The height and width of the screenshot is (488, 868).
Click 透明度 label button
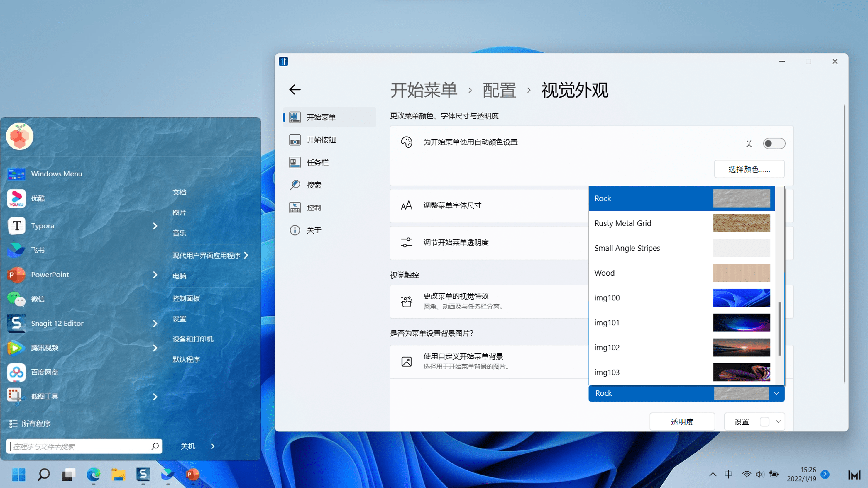click(682, 421)
